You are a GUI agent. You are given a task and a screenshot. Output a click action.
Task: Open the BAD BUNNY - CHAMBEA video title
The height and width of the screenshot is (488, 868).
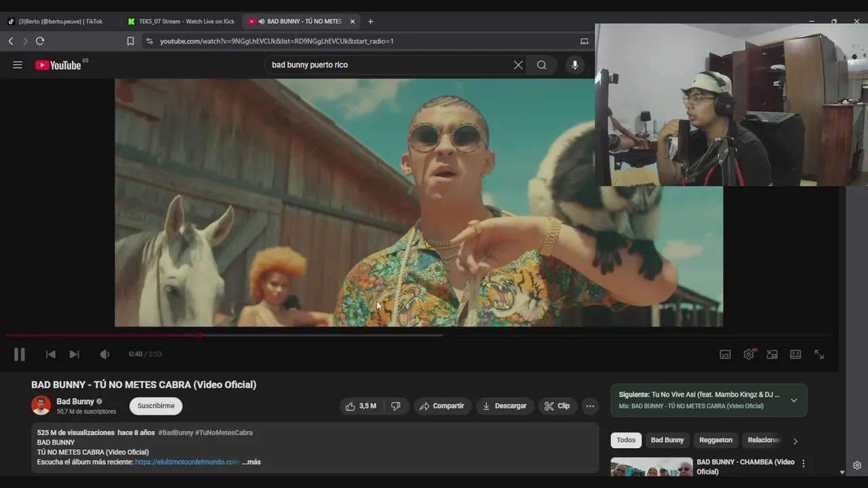[x=745, y=466]
